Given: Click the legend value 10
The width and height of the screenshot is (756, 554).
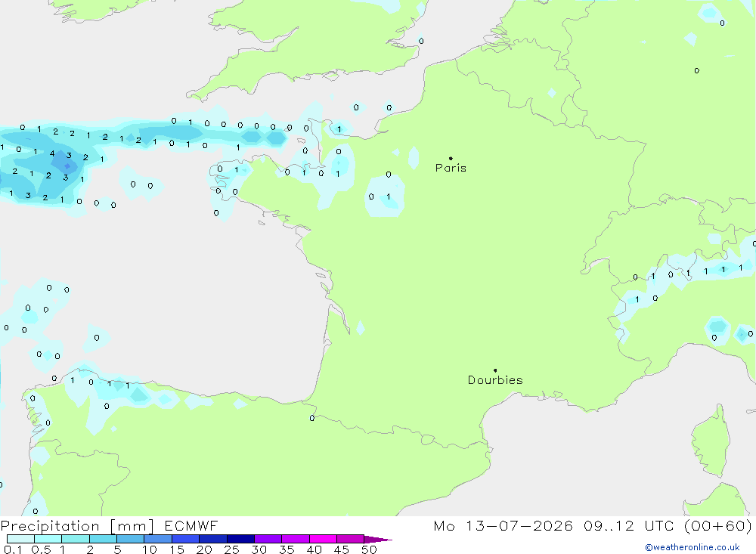Looking at the screenshot, I should 150,549.
